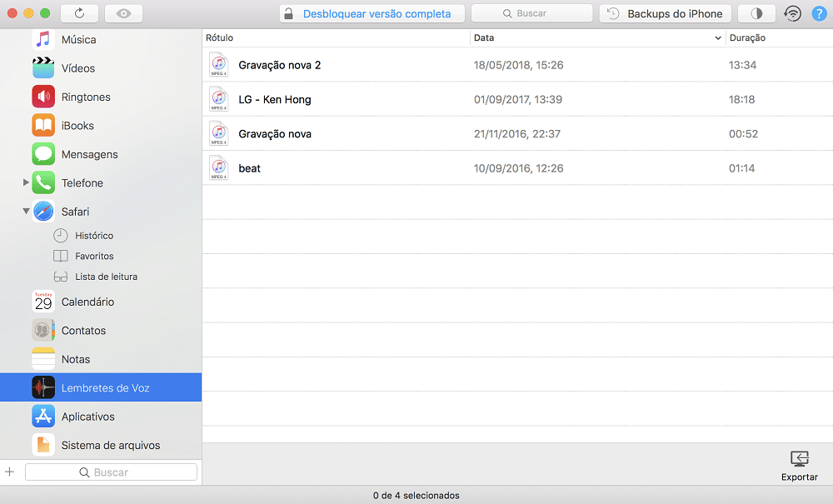Select the Favoritos book icon
Screen dimensions: 833x504
(x=61, y=256)
